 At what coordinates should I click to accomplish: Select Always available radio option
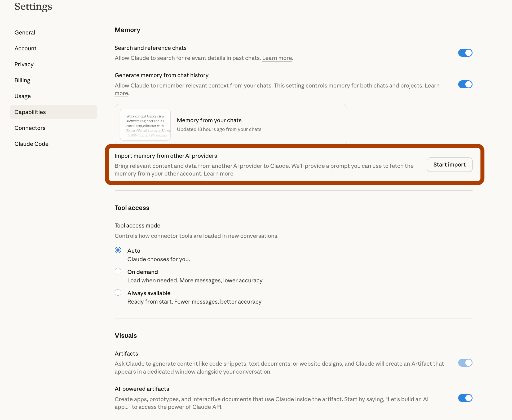click(118, 293)
